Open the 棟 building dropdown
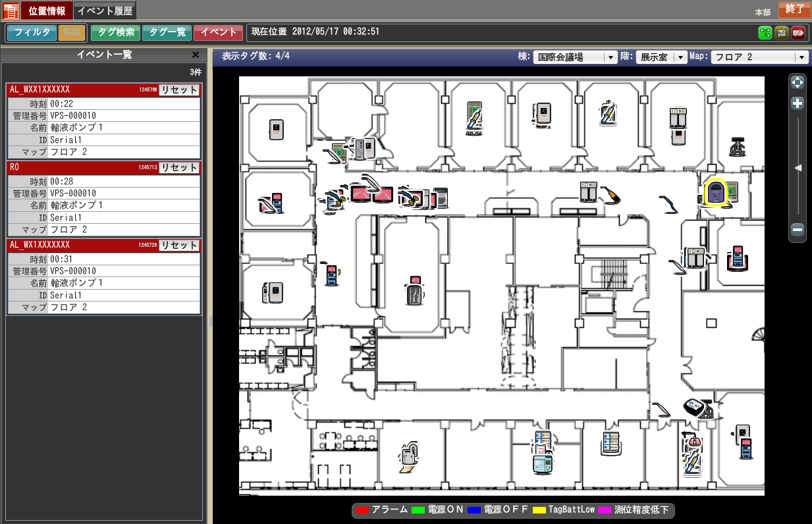The height and width of the screenshot is (524, 812). tap(575, 57)
